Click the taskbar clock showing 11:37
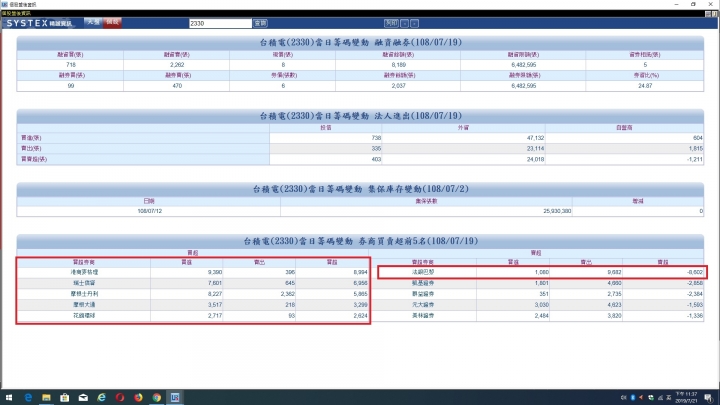 click(x=687, y=398)
